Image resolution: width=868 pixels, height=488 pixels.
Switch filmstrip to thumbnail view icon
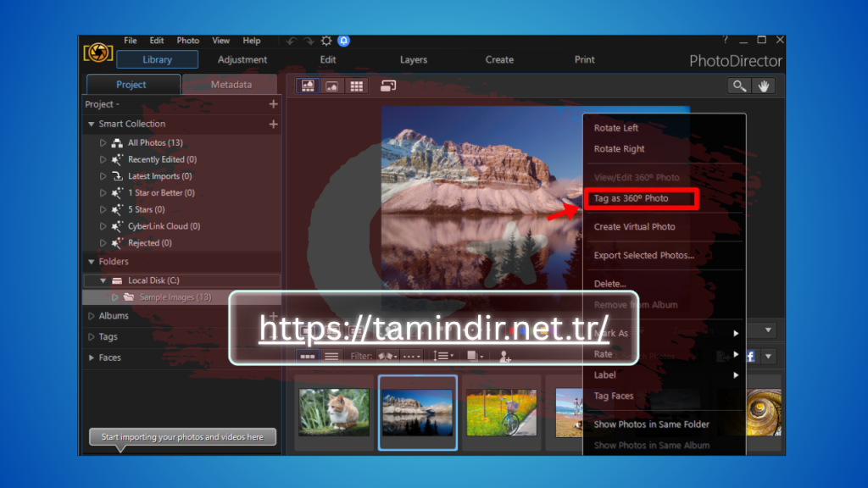pos(307,357)
